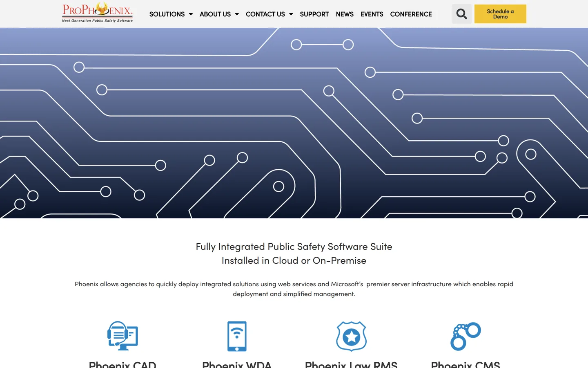Click the 'Phoenix allows agencies' paragraph

[x=294, y=289]
